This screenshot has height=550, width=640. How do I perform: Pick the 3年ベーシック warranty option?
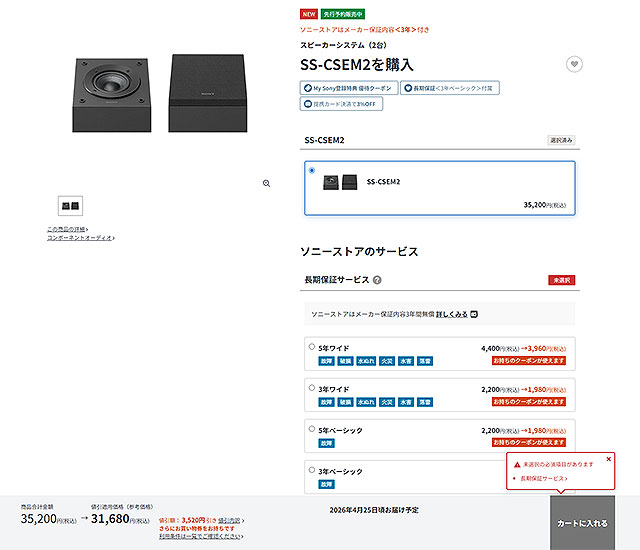tap(313, 470)
